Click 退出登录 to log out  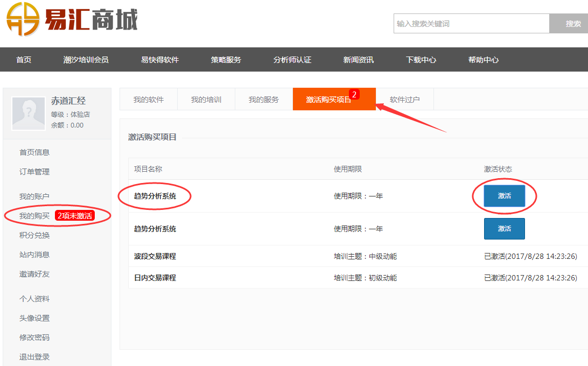tap(34, 357)
